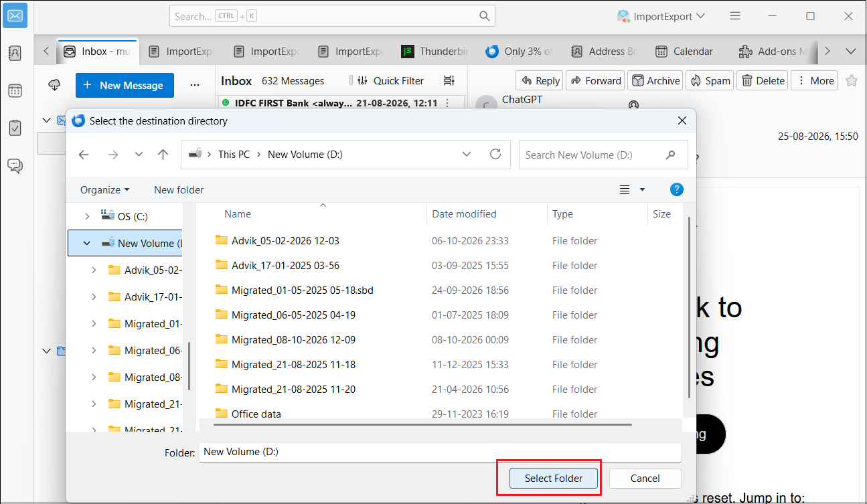
Task: Open Tasks from the Thunderbird sidebar
Action: pyautogui.click(x=15, y=128)
